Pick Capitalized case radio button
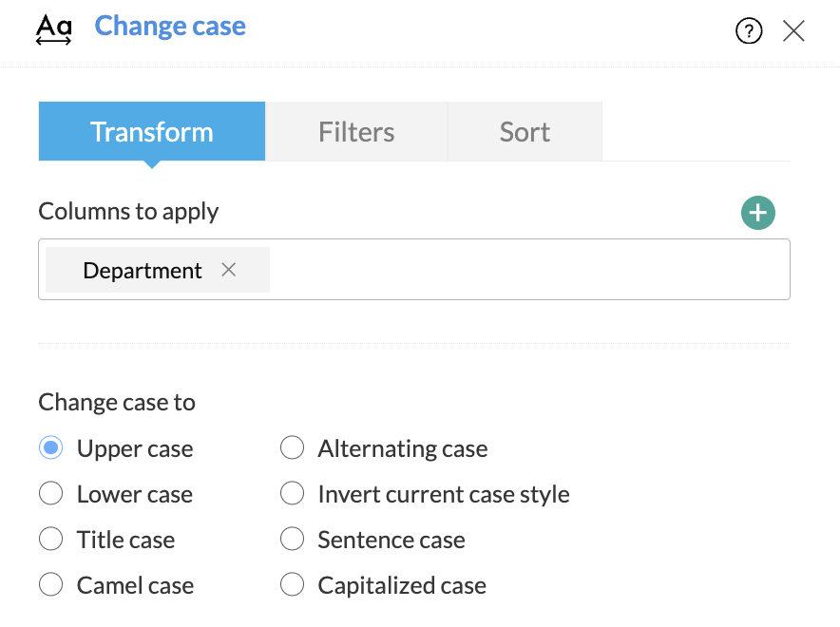 pyautogui.click(x=293, y=585)
